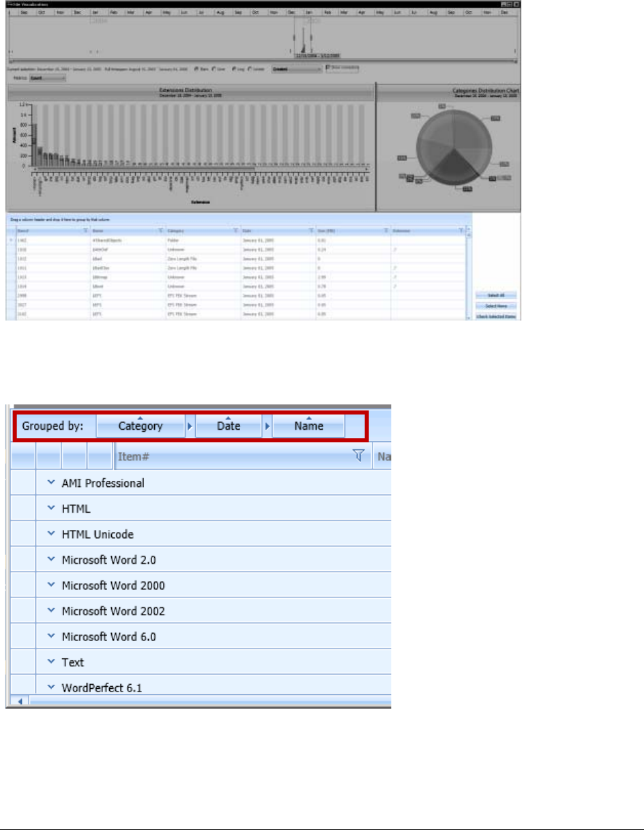Open the Date column filter in the top table
This screenshot has width=644, height=830.
pyautogui.click(x=311, y=231)
